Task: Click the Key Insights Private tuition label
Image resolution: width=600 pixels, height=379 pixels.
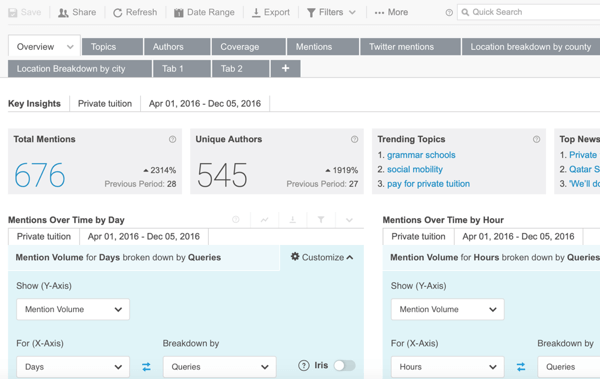Action: coord(105,104)
